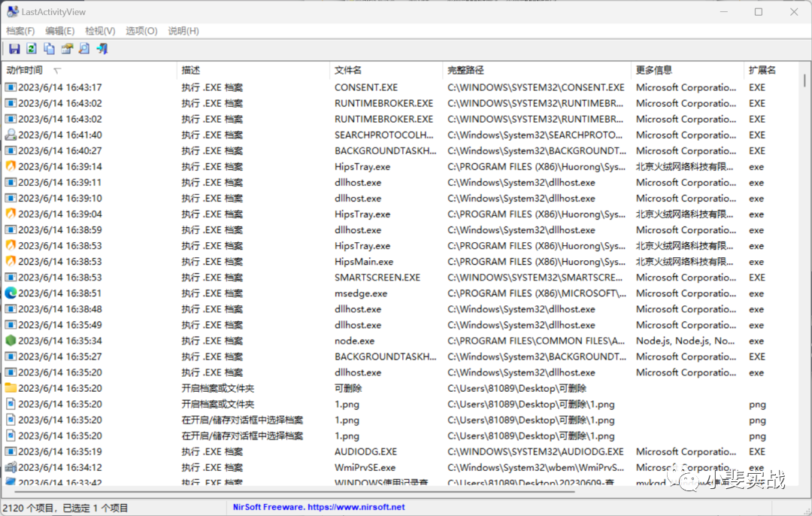812x516 pixels.
Task: Click the "Node.js, Node.js, No..." info cell
Action: pos(685,341)
